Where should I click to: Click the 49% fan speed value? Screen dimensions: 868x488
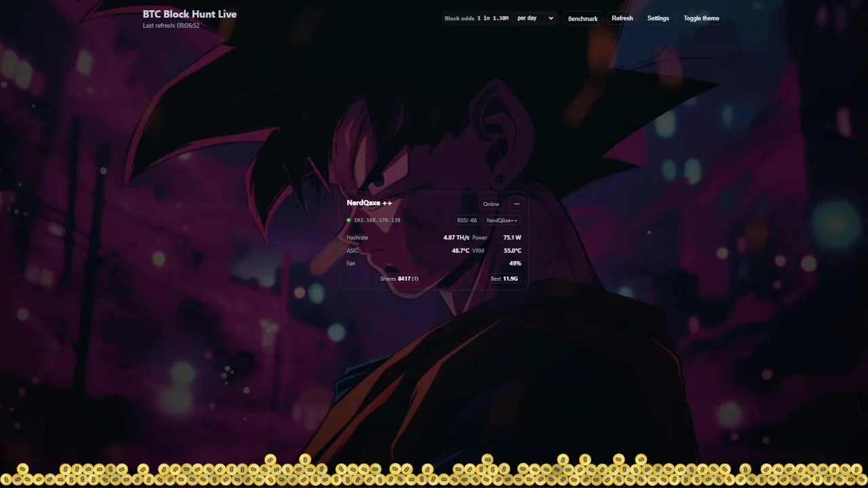[515, 263]
